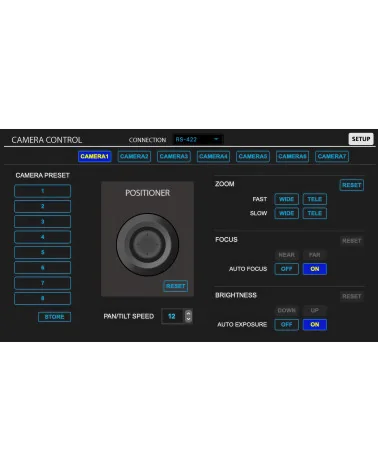
Task: Click the brightness UP button
Action: [315, 310]
